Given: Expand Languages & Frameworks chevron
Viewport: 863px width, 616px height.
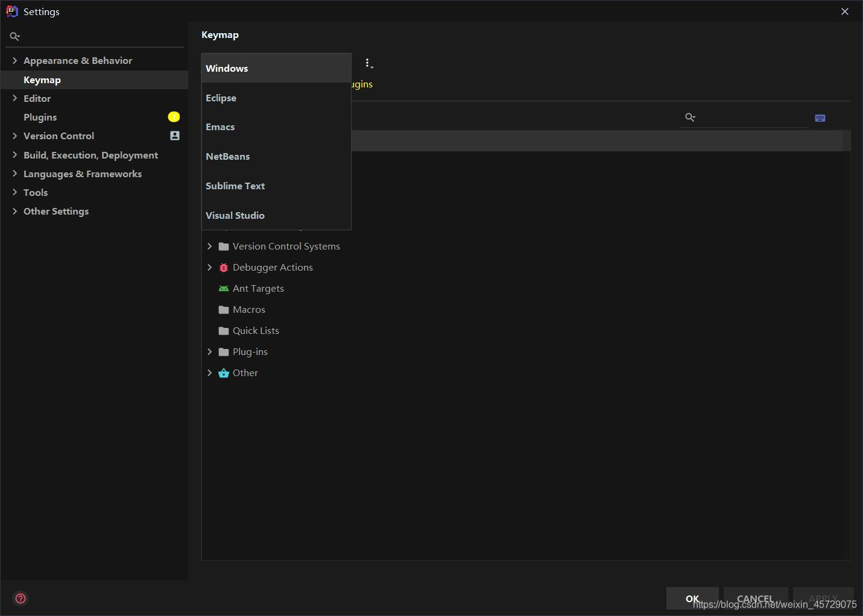Looking at the screenshot, I should (x=14, y=174).
